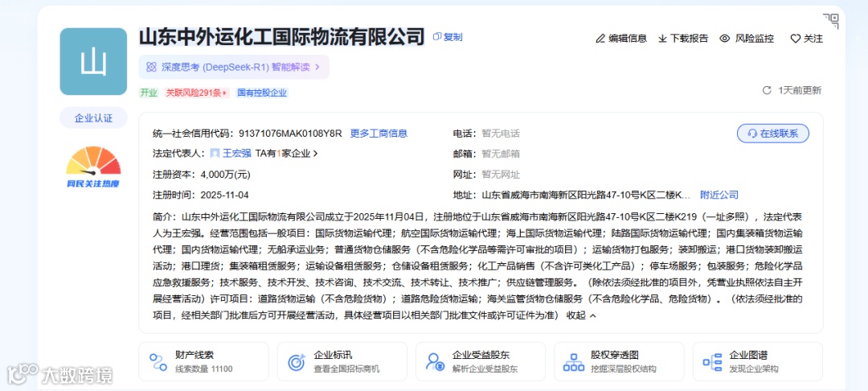Click 暂无网址 website value
Viewport: 868px width, 391px height.
point(501,175)
